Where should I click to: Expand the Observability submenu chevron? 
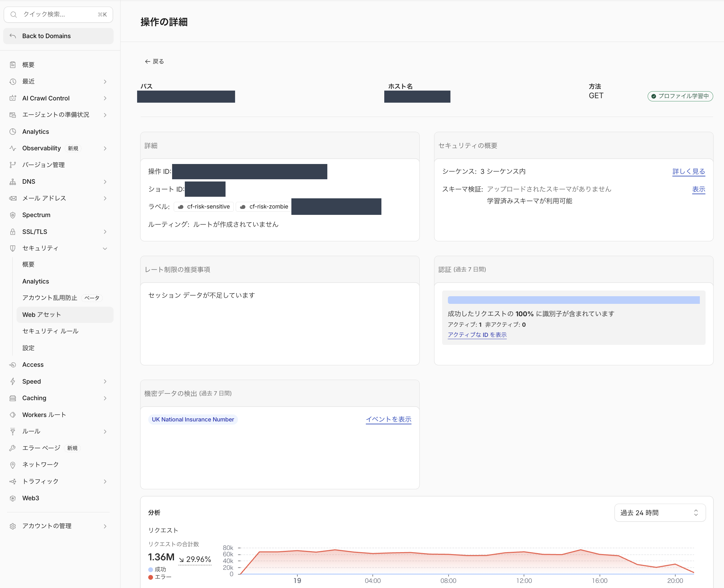pyautogui.click(x=105, y=148)
